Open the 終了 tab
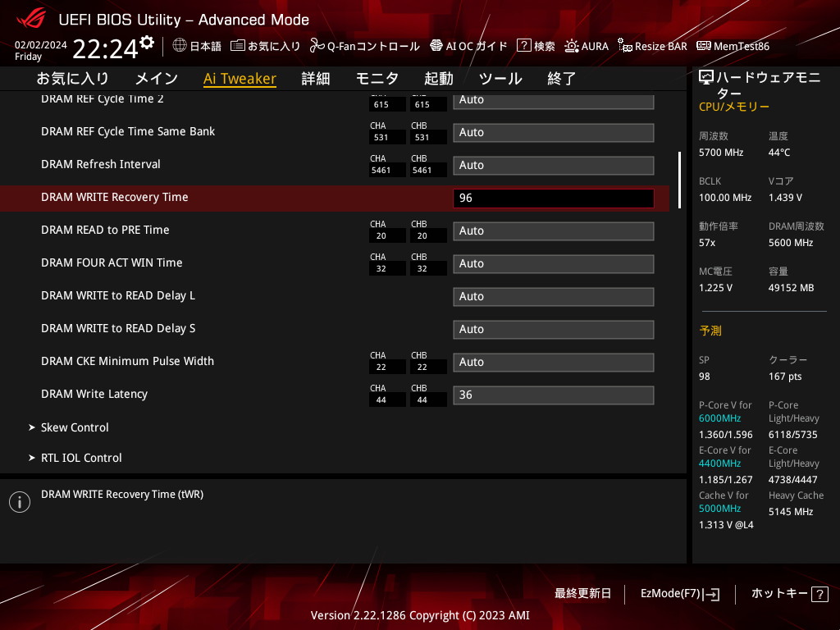Screen dimensions: 840x630 pos(561,79)
